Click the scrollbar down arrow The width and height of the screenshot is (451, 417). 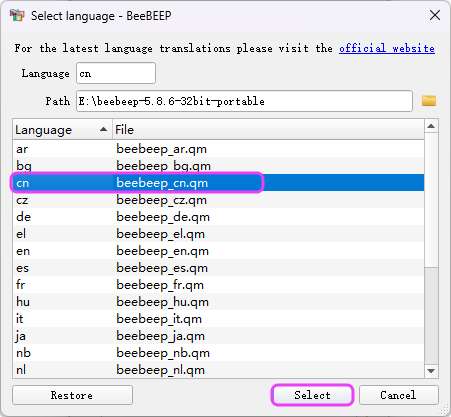(431, 371)
